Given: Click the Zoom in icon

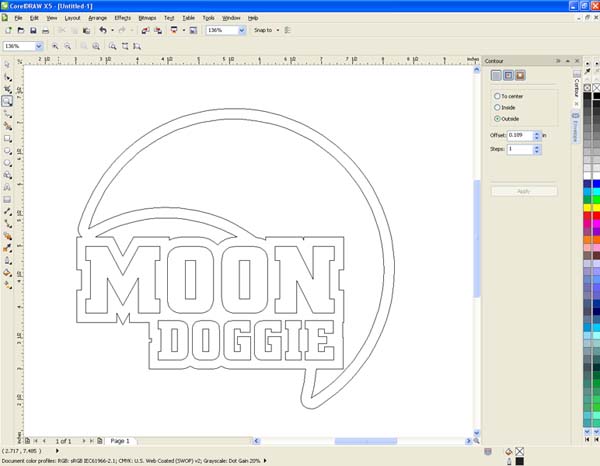Looking at the screenshot, I should coord(55,46).
